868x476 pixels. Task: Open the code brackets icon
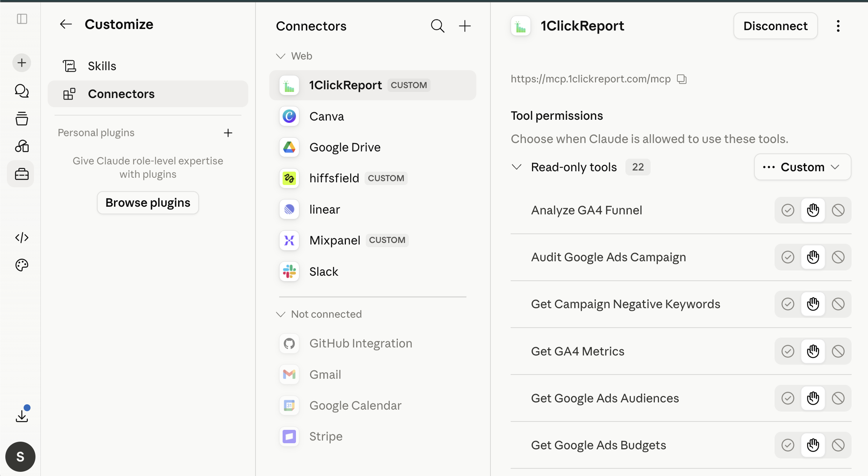click(x=22, y=238)
